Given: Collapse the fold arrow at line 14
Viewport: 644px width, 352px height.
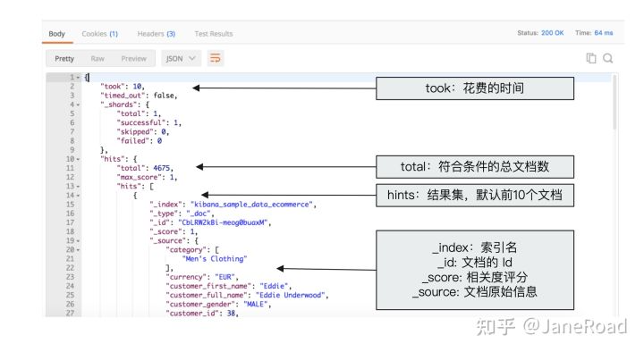Looking at the screenshot, I should point(78,196).
